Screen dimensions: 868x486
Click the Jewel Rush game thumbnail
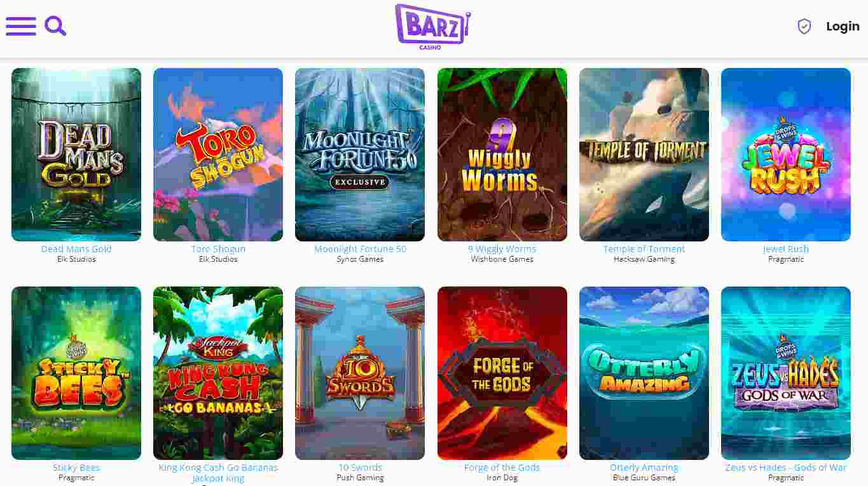tap(786, 154)
